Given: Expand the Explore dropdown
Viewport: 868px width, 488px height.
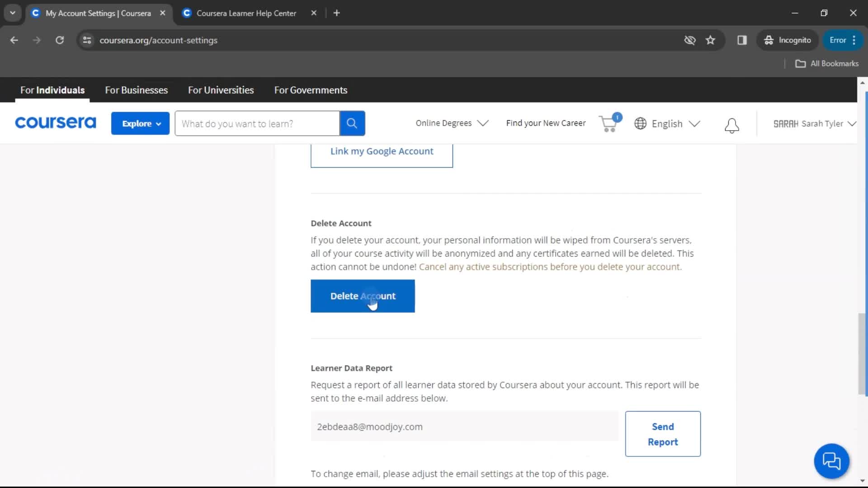Looking at the screenshot, I should click(x=140, y=123).
